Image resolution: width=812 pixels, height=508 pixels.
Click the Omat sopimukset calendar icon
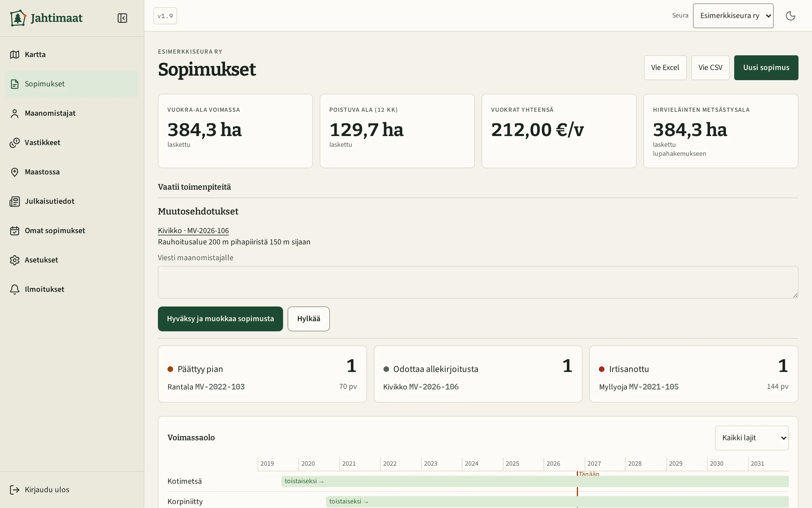click(x=14, y=231)
